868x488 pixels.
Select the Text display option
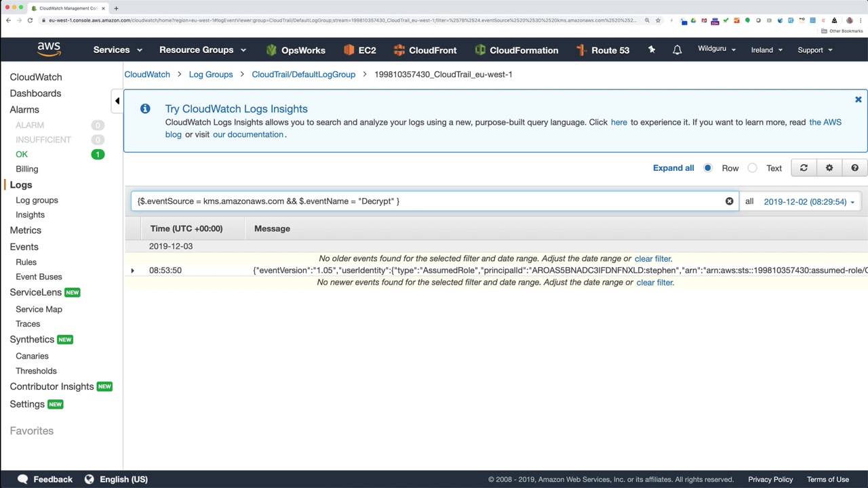(753, 168)
